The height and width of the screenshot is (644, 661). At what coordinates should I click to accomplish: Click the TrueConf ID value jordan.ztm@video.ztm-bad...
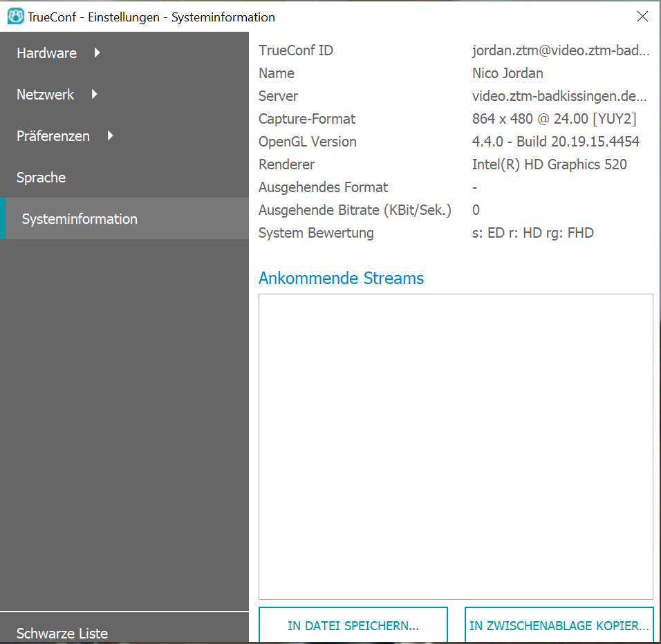pos(561,50)
